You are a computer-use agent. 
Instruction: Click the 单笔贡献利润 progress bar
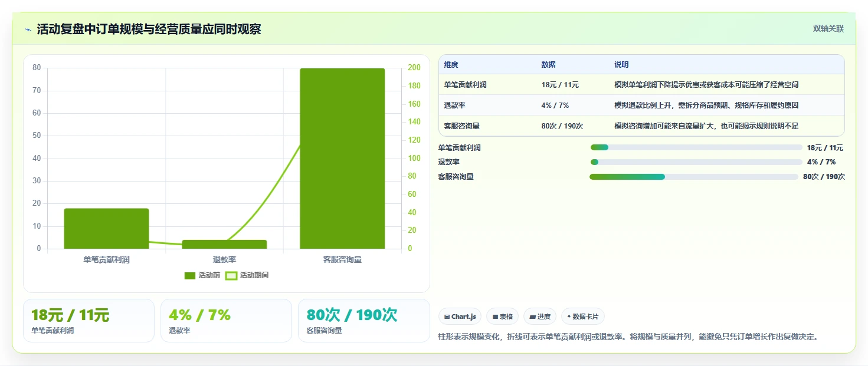(696, 147)
